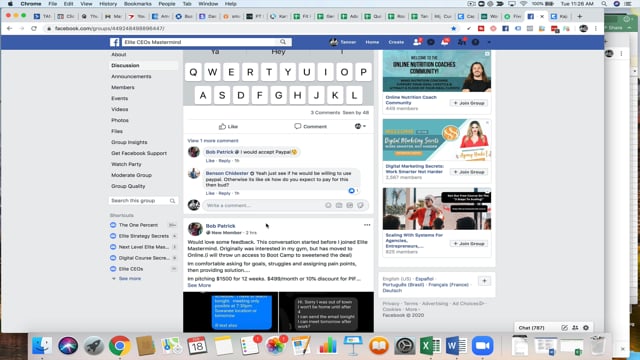The image size is (640, 360).
Task: Open the emoji picker in the comment box
Action: (328, 205)
